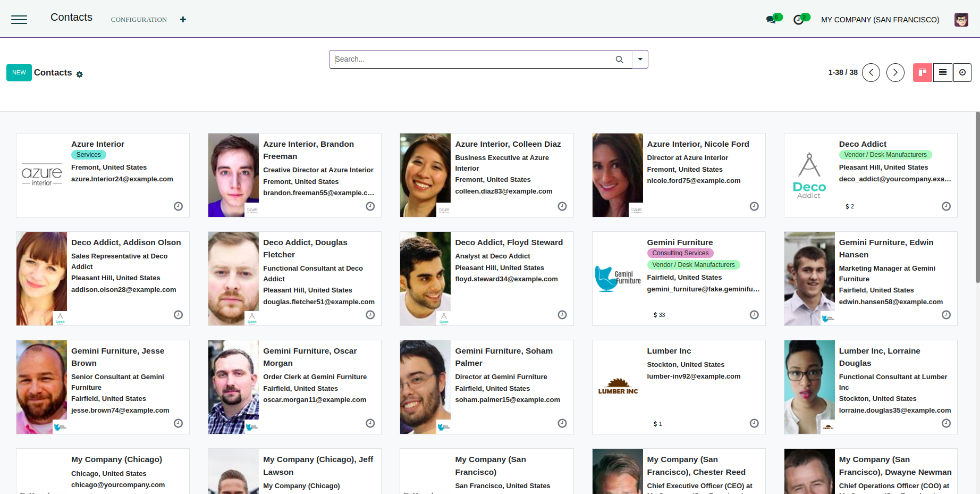Screen dimensions: 980x494
Task: Open company switcher My Company (San Francisco)
Action: [880, 20]
